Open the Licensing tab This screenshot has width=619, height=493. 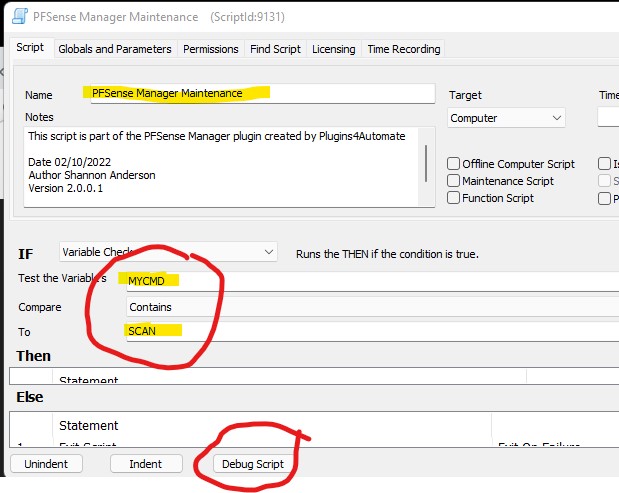[x=333, y=49]
